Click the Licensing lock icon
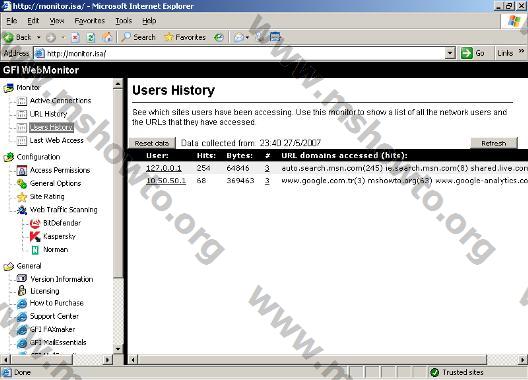The height and width of the screenshot is (380, 528). click(x=22, y=290)
